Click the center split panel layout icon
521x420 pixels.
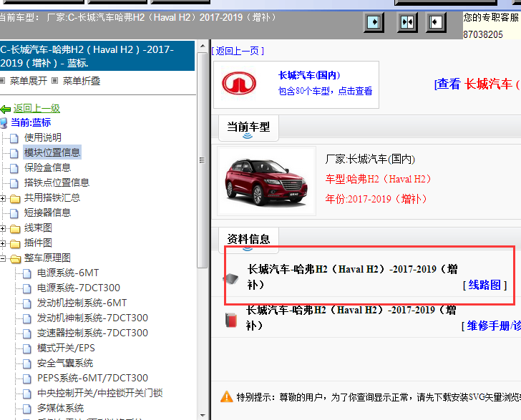pyautogui.click(x=407, y=23)
